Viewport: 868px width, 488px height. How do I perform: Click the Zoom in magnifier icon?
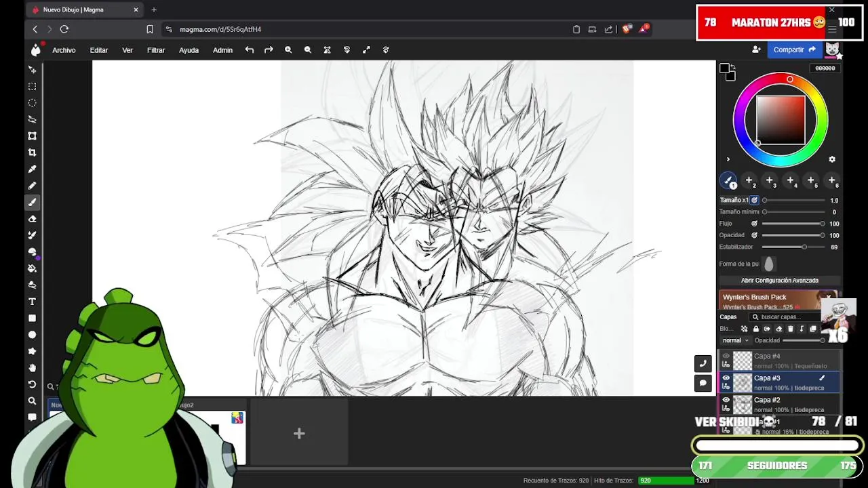pyautogui.click(x=288, y=49)
